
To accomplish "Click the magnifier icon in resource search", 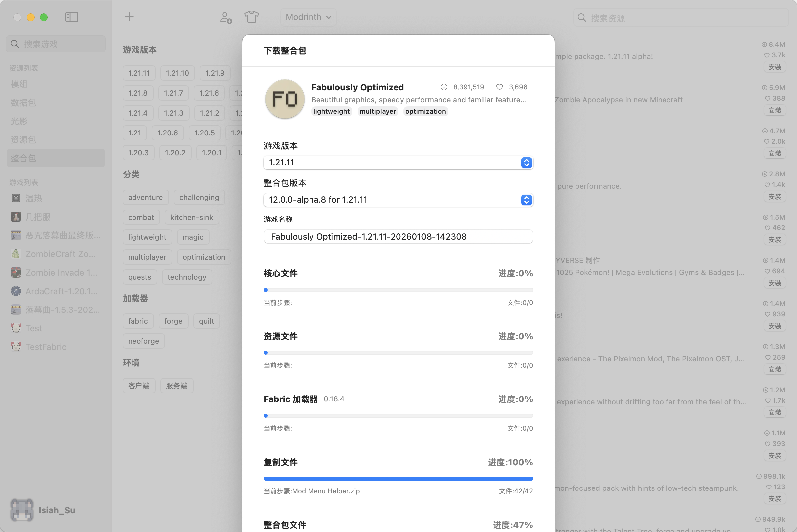I will click(x=581, y=18).
